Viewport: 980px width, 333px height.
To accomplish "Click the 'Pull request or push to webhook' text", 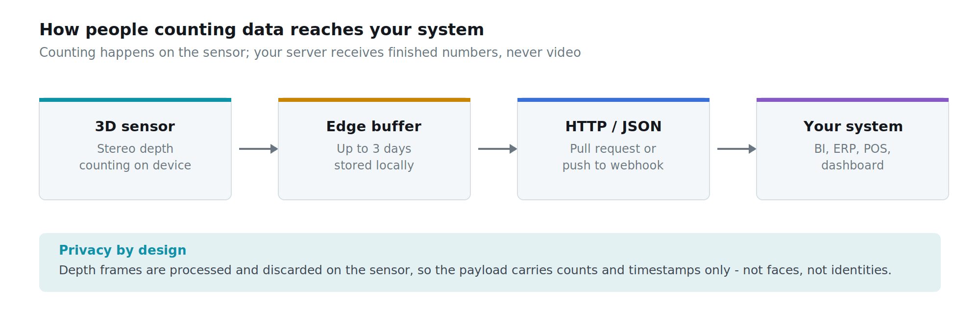I will click(x=613, y=157).
